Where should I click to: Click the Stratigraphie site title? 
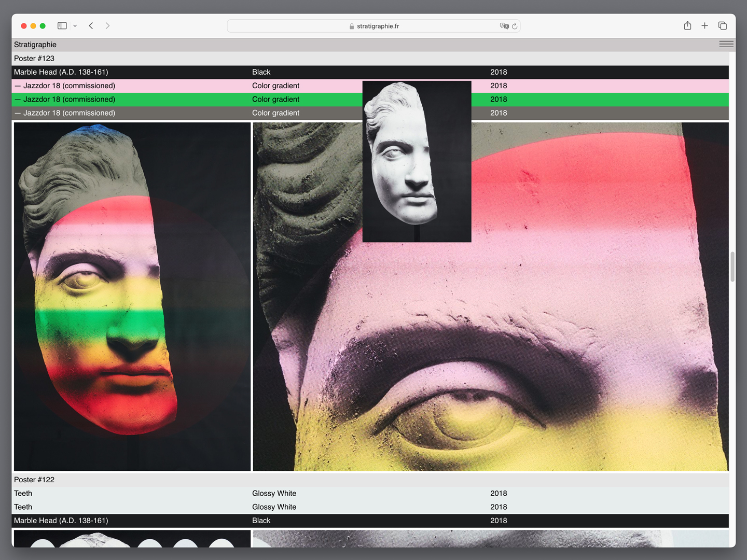[x=35, y=45]
